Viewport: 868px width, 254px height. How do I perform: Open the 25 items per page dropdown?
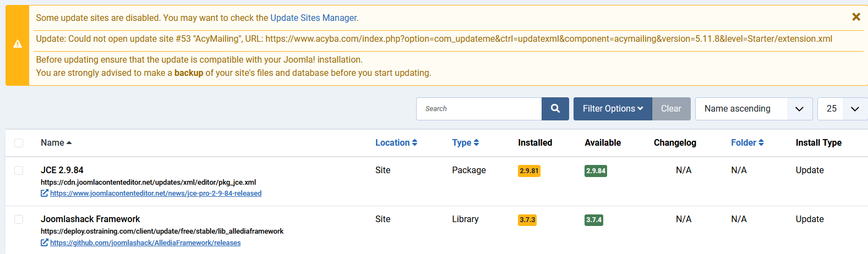point(842,109)
